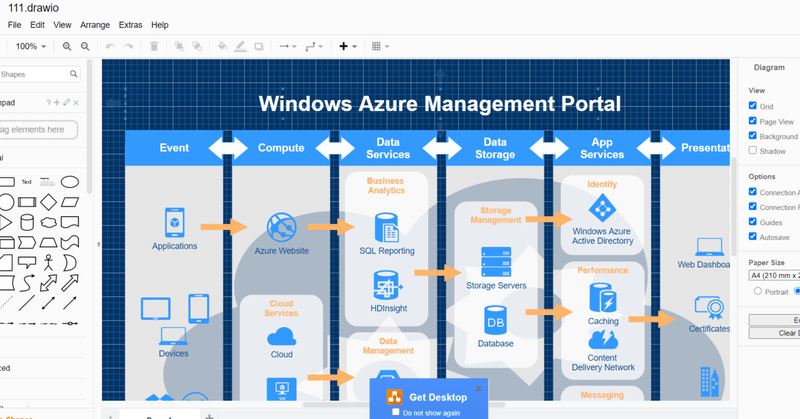The width and height of the screenshot is (800, 419).
Task: Open the Edit menu
Action: (37, 24)
